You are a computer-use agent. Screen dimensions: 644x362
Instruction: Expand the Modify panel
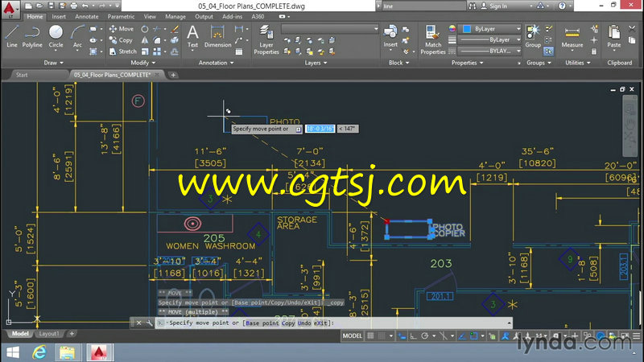click(143, 63)
